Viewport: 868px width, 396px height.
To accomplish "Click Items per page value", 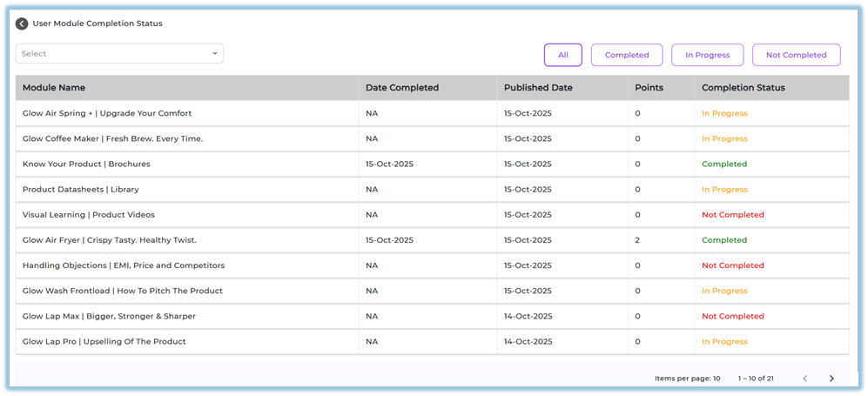I will click(717, 379).
